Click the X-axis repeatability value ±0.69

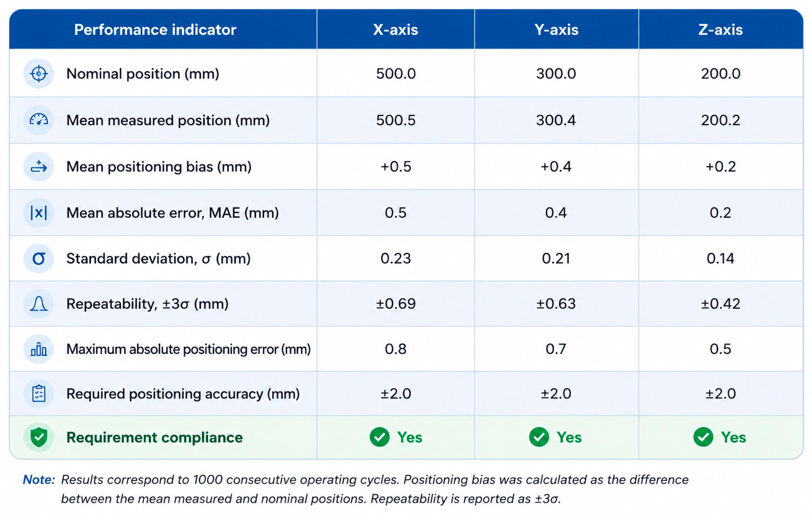coord(396,304)
